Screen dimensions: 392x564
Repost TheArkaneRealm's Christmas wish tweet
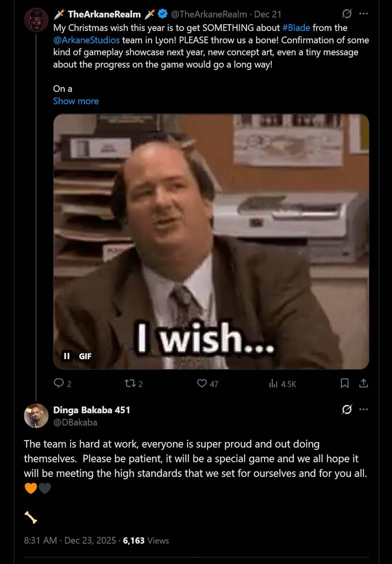(x=130, y=383)
